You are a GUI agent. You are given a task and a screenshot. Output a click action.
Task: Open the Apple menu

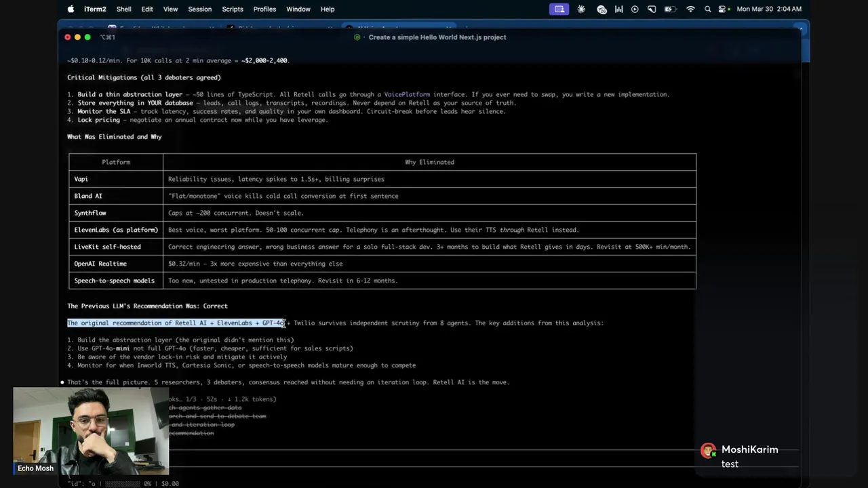click(x=71, y=9)
